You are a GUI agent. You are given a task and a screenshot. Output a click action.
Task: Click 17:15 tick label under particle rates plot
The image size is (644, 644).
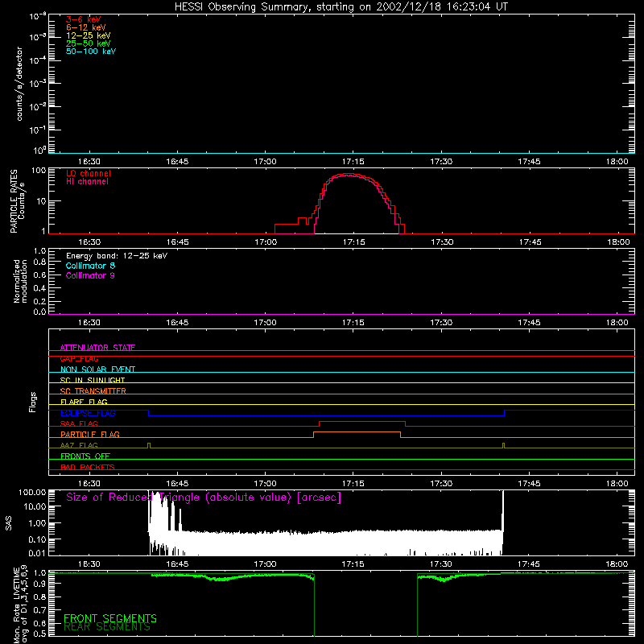pos(353,242)
